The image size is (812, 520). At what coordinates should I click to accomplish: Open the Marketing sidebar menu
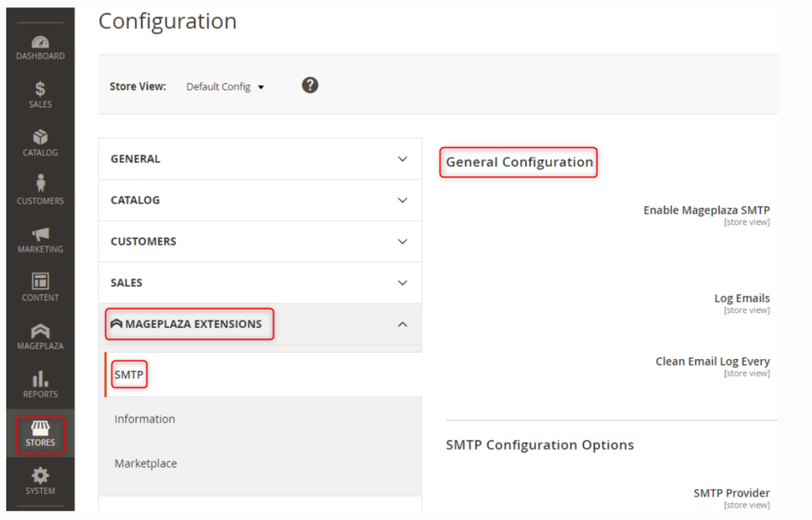click(x=40, y=239)
